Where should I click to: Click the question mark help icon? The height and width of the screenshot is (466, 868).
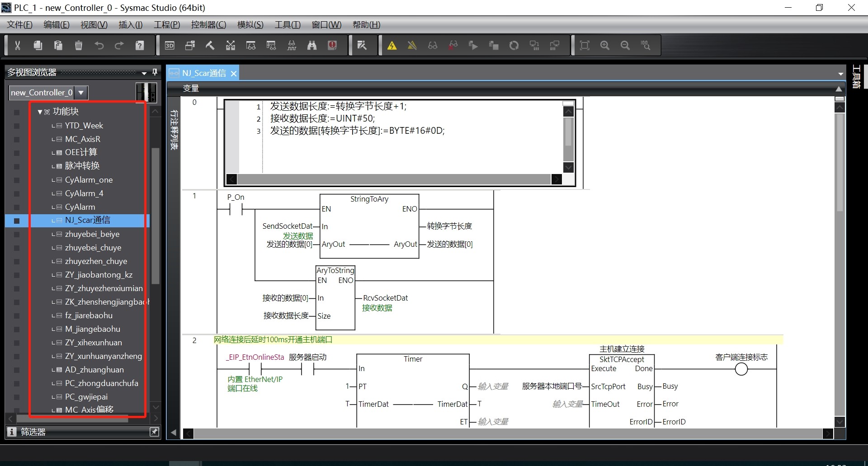pos(140,45)
